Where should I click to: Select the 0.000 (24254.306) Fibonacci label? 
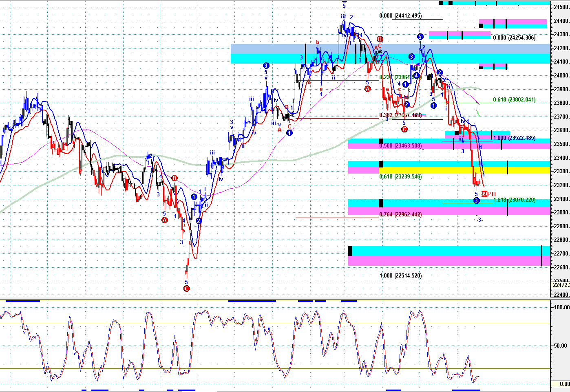pos(514,38)
